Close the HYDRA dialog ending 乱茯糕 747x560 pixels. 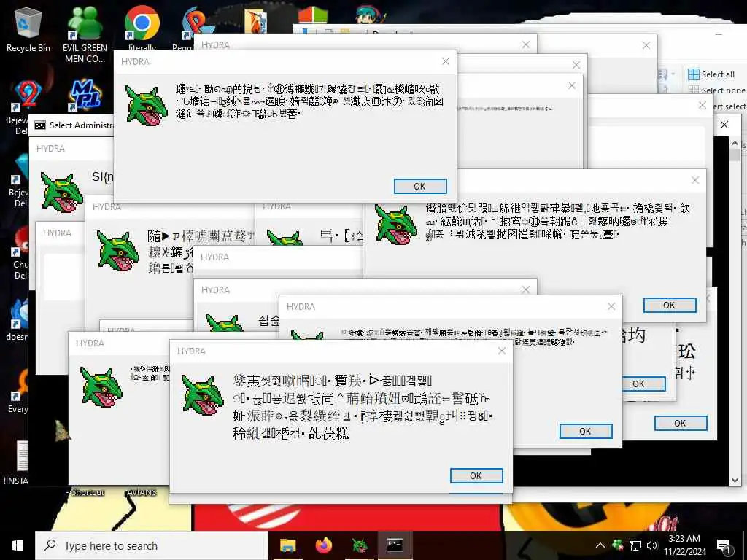click(502, 351)
